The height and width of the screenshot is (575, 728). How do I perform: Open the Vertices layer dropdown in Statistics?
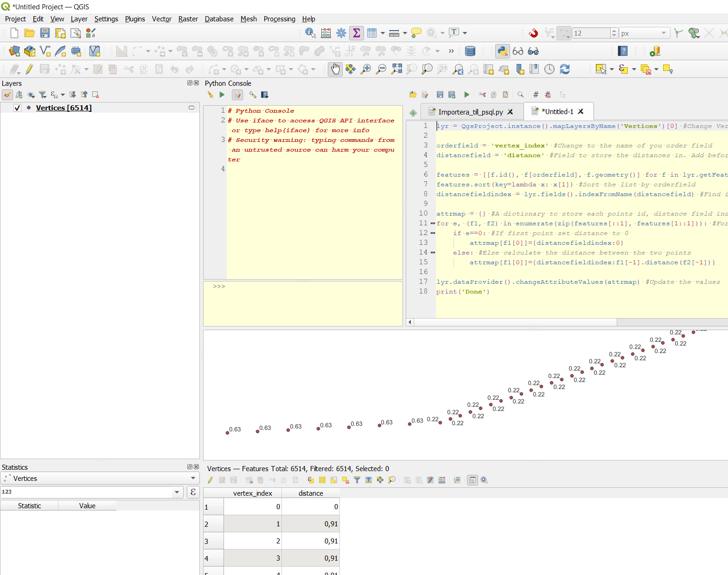pos(193,479)
